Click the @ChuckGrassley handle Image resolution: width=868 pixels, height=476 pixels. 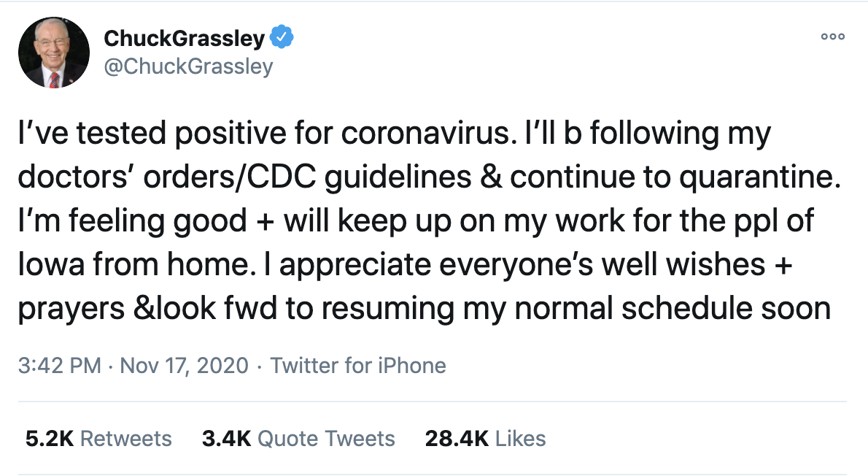(188, 66)
